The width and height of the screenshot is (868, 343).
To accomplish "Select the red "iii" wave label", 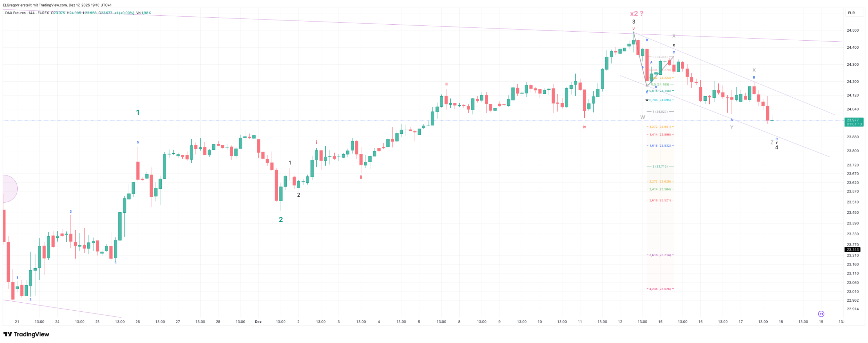I will [446, 84].
